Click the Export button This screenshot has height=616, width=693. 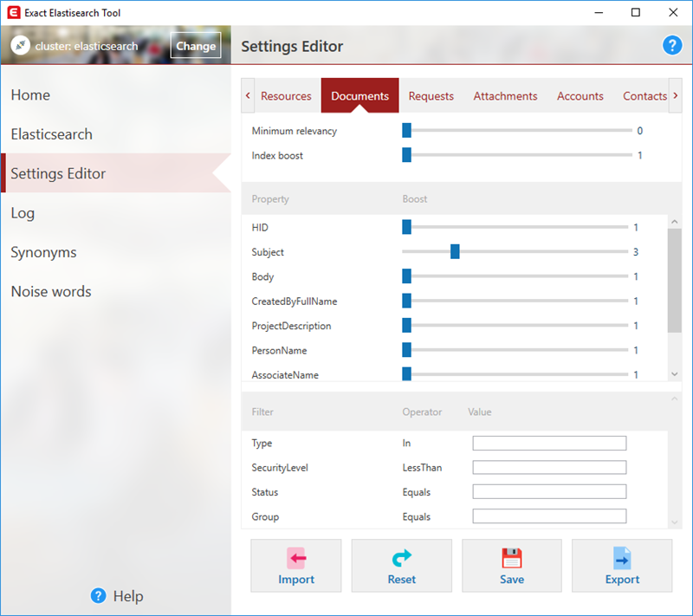point(622,565)
